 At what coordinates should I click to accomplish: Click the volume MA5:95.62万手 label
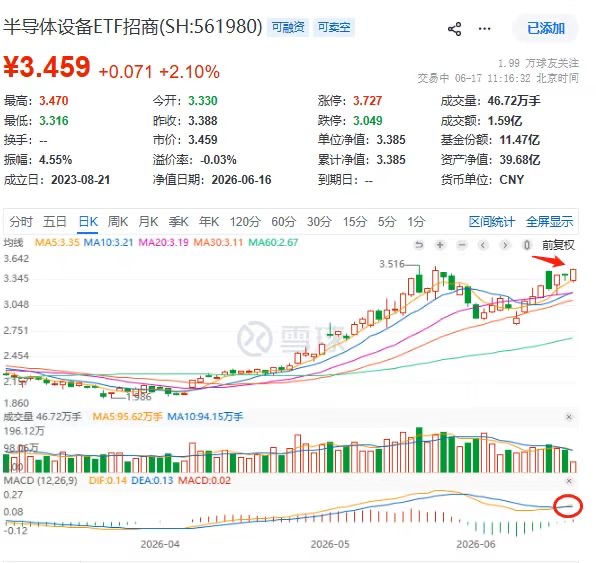[x=127, y=417]
